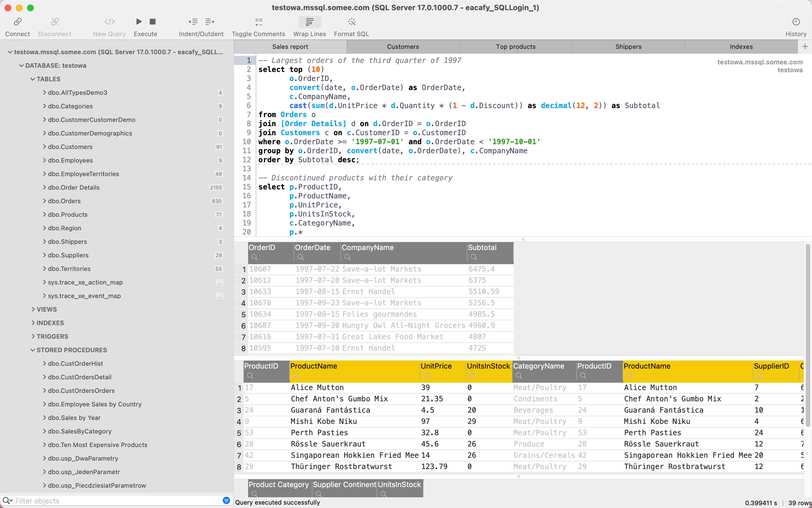The width and height of the screenshot is (812, 508).
Task: Click the filter options icon beside Filter objects
Action: coord(226,501)
